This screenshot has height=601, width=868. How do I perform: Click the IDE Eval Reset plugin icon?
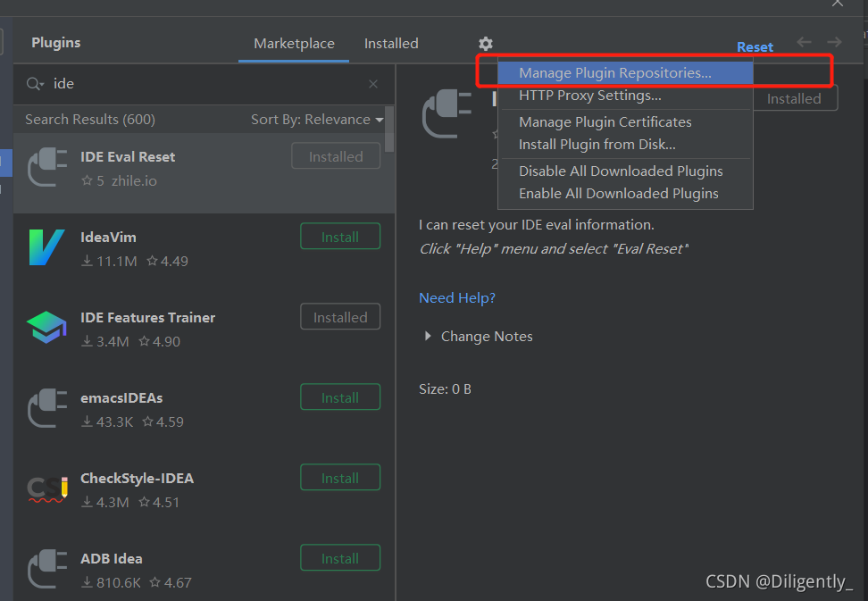click(x=47, y=168)
